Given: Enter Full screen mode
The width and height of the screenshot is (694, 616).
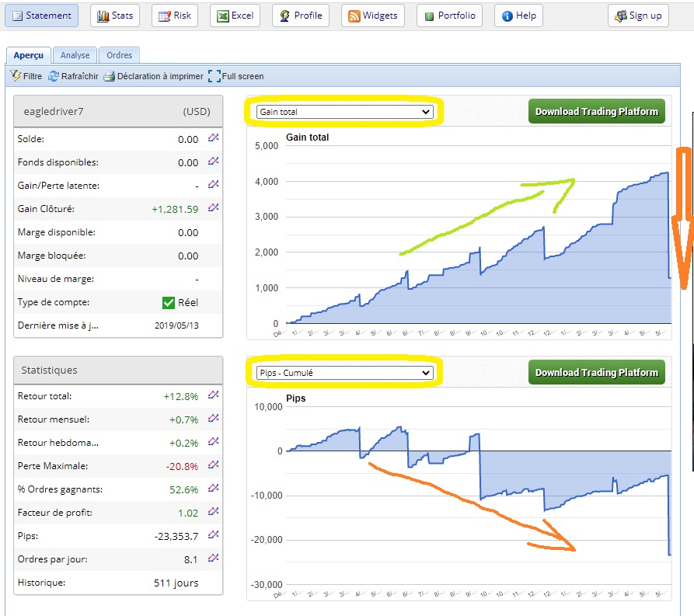Looking at the screenshot, I should tap(214, 76).
